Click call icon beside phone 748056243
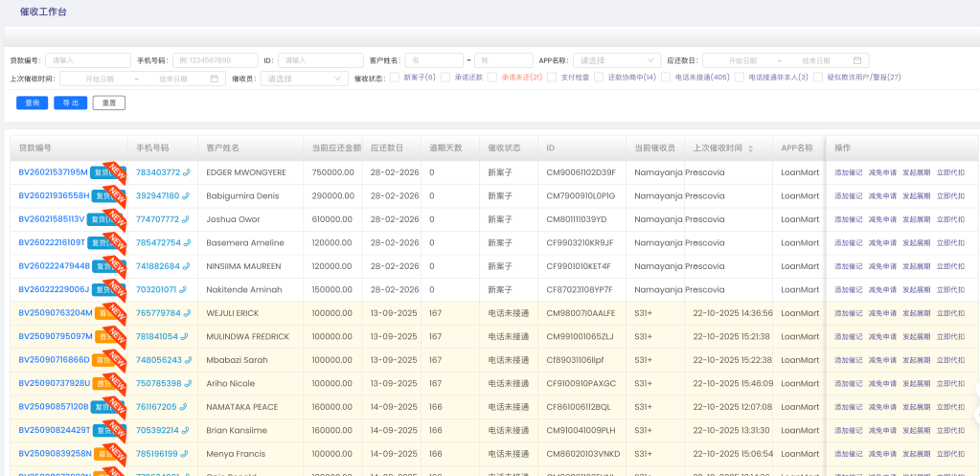The image size is (980, 476). (x=187, y=360)
